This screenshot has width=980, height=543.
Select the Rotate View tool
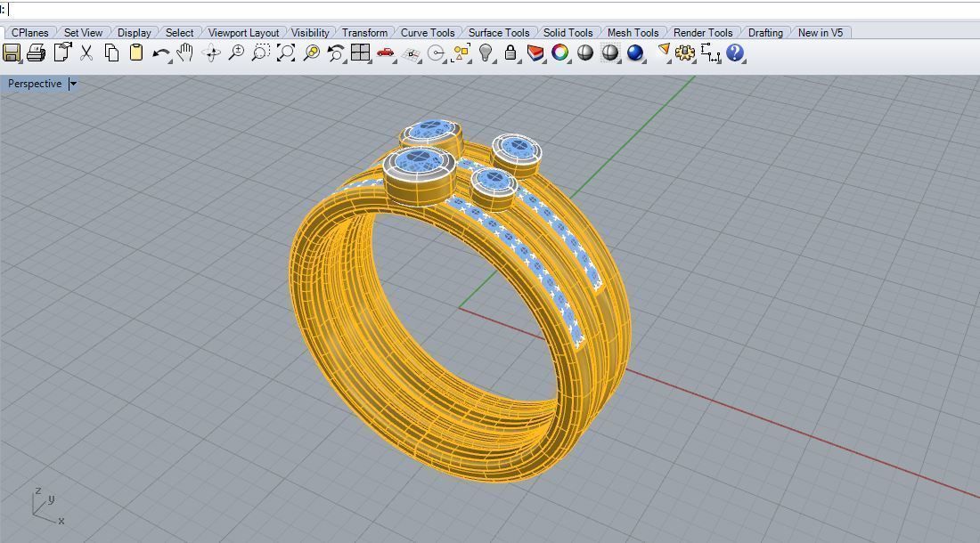click(x=211, y=53)
